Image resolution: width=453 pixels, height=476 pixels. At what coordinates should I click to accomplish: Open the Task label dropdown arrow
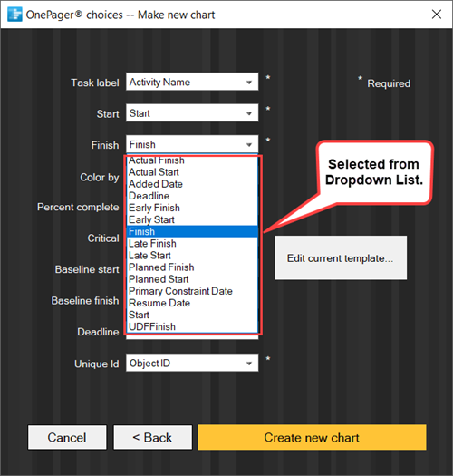[x=249, y=83]
